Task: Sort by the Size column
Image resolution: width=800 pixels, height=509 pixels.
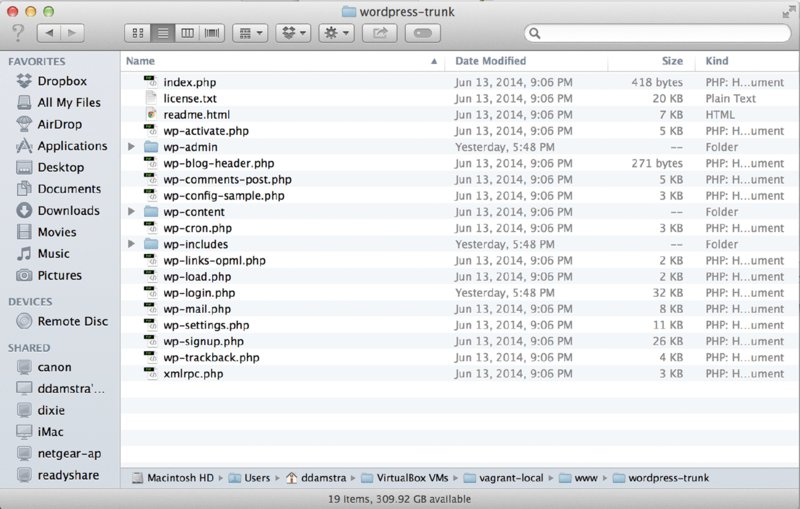Action: point(652,61)
